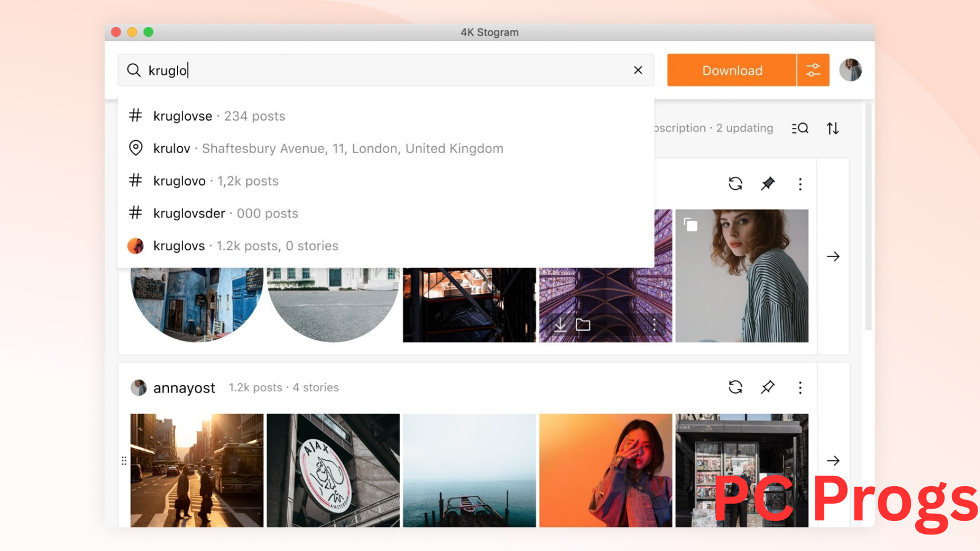Open the orange portrait thumbnail

(x=606, y=470)
